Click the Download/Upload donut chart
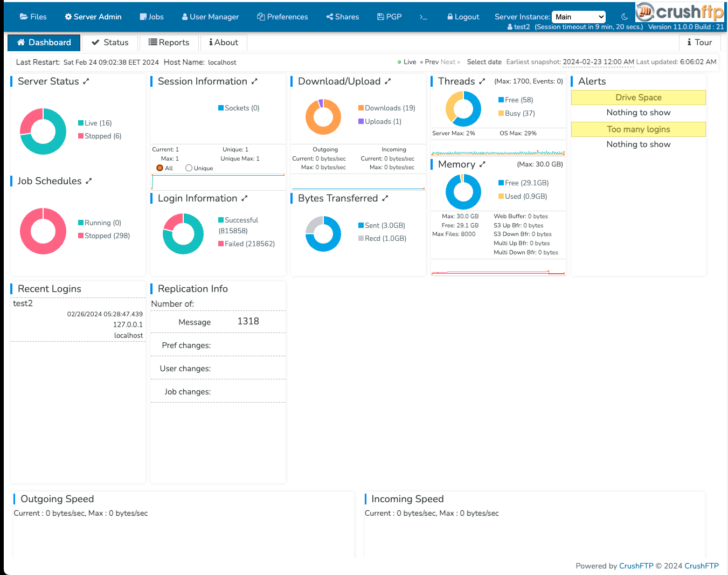This screenshot has height=575, width=728. [323, 117]
